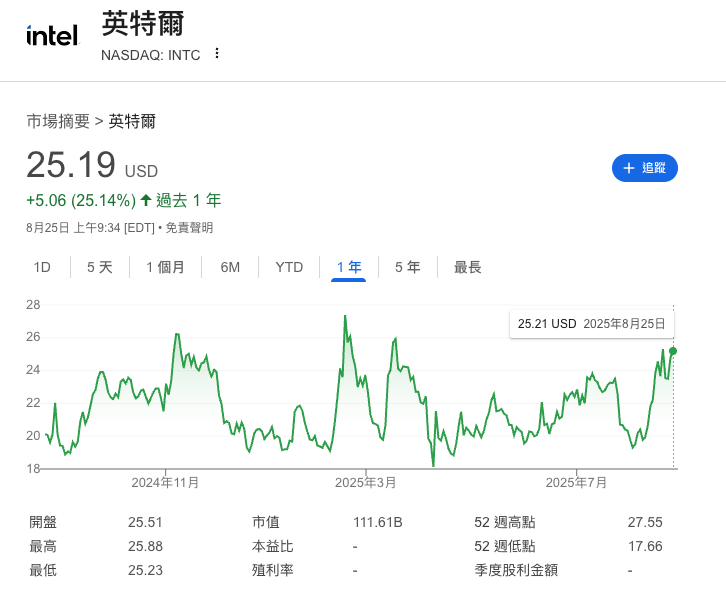Screen dimensions: 726x592
Task: Select the 1 年 tab
Action: (x=349, y=267)
